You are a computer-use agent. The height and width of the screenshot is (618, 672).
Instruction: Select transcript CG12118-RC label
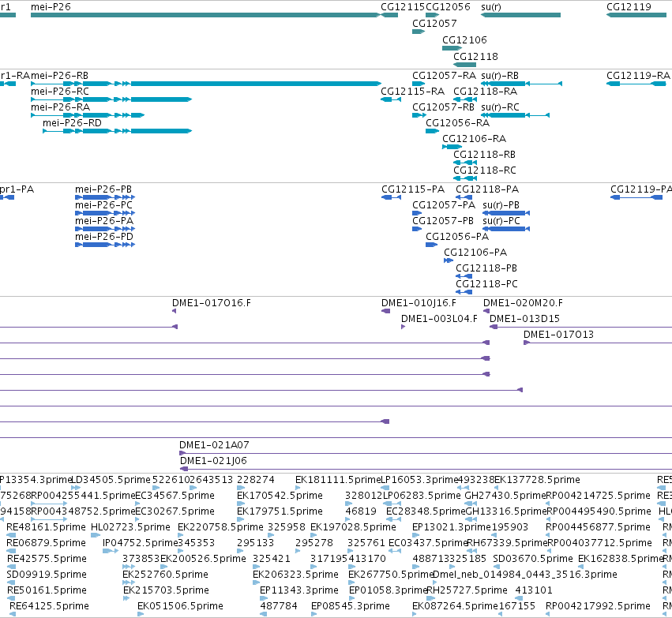[485, 170]
